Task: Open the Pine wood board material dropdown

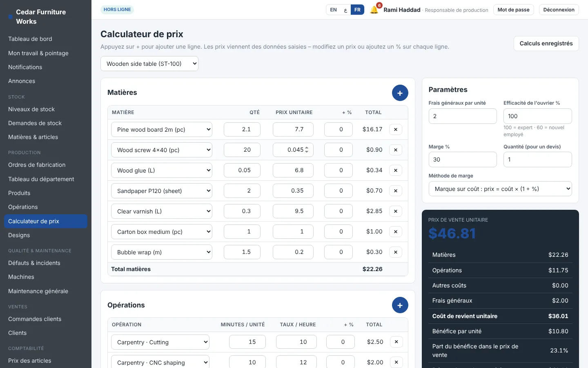Action: [x=162, y=130]
